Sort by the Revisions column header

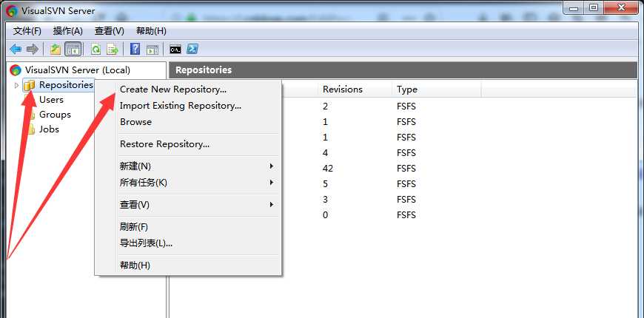point(355,89)
